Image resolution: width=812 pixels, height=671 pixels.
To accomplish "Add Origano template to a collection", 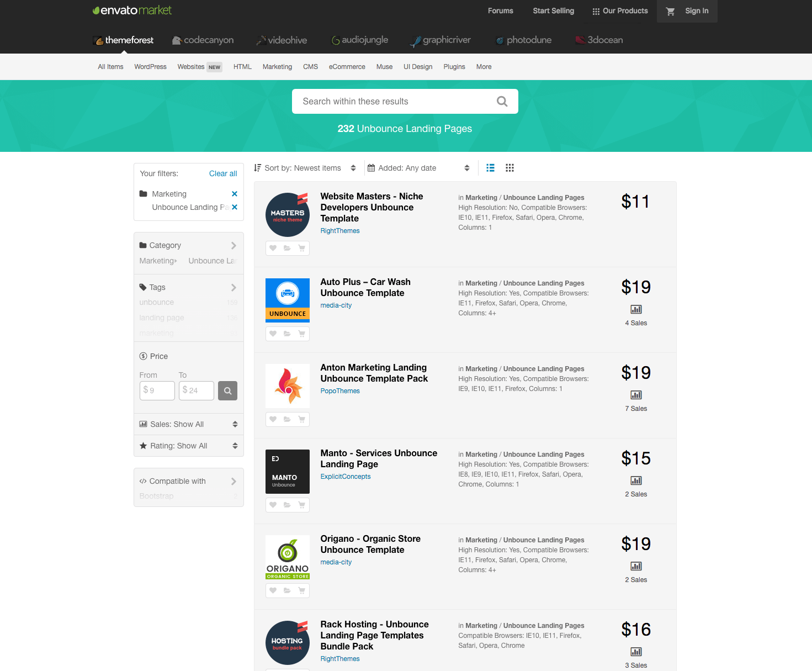I will click(x=287, y=591).
